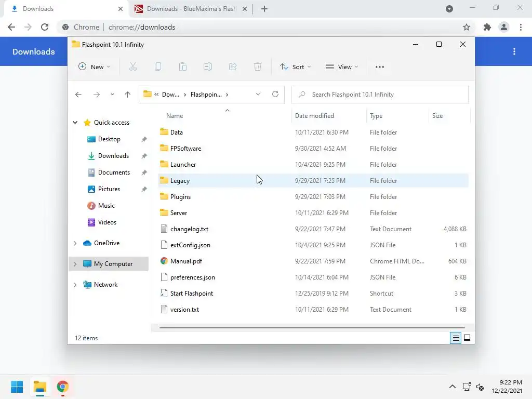Go back in File Explorer navigation
Viewport: 532px width, 399px height.
click(78, 95)
